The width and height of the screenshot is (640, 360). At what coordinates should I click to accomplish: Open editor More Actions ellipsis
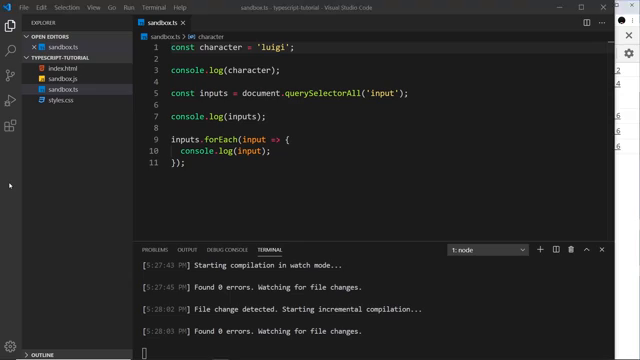602,23
